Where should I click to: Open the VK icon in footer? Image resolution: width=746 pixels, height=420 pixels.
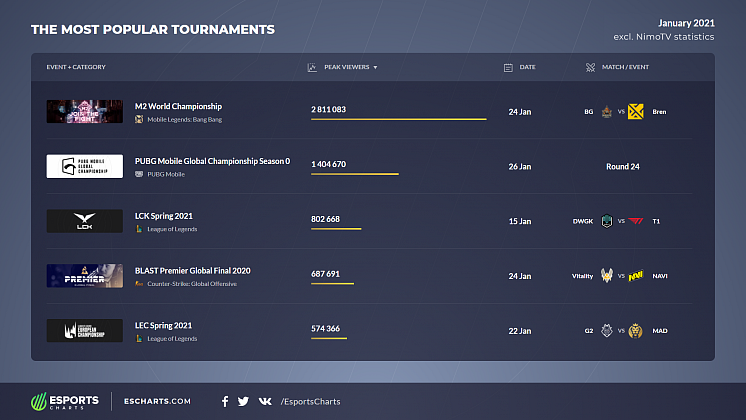pyautogui.click(x=265, y=401)
